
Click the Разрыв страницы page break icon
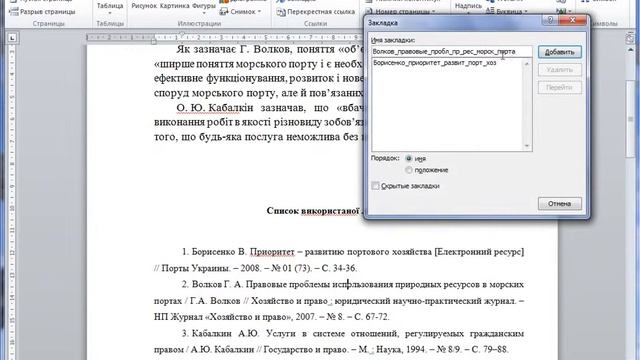click(x=14, y=12)
